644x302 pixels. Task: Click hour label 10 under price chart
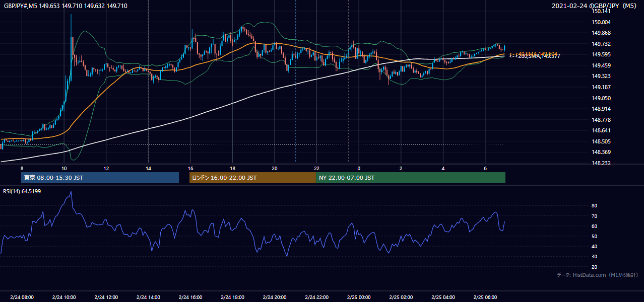pos(64,168)
